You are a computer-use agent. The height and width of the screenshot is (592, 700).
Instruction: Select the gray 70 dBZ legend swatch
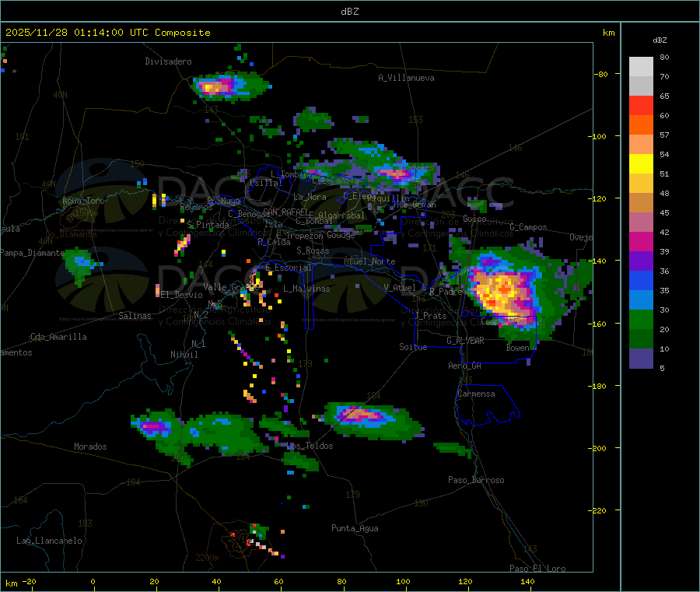click(641, 86)
